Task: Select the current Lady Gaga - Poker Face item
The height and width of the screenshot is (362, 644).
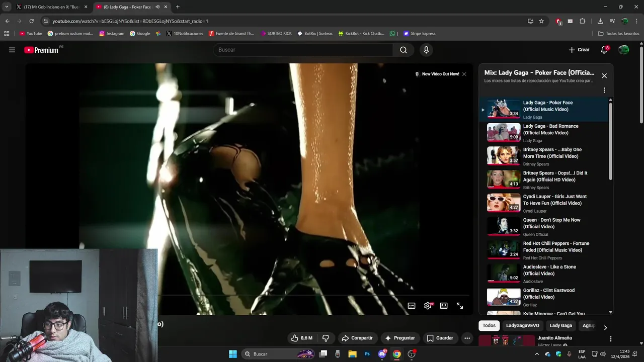Action: pos(543,110)
